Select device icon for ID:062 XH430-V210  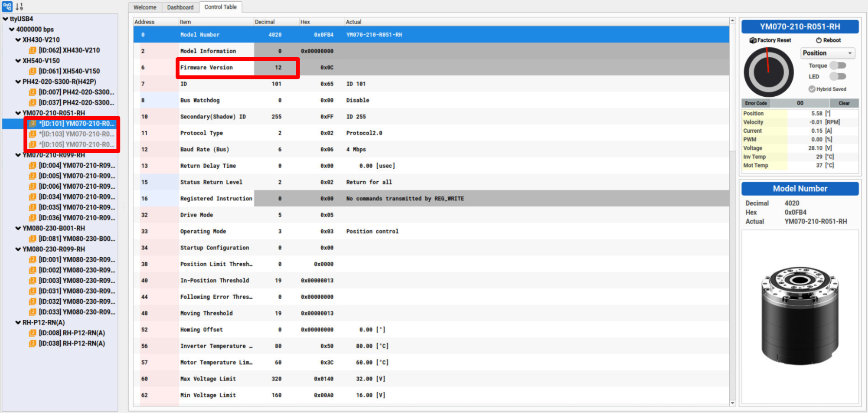point(33,50)
